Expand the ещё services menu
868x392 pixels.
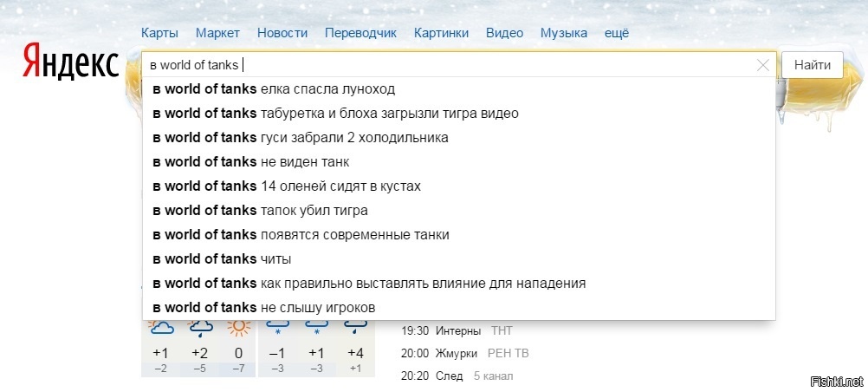[617, 33]
